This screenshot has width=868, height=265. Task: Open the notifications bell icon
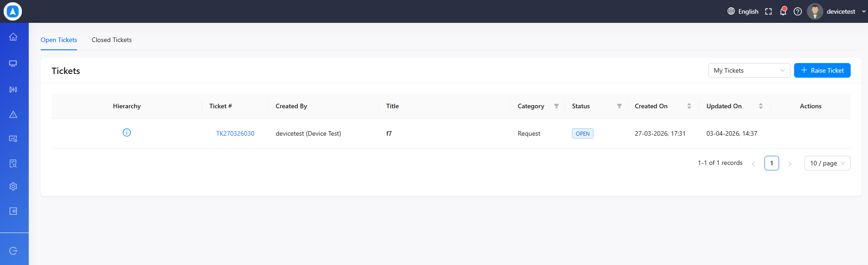click(x=783, y=11)
